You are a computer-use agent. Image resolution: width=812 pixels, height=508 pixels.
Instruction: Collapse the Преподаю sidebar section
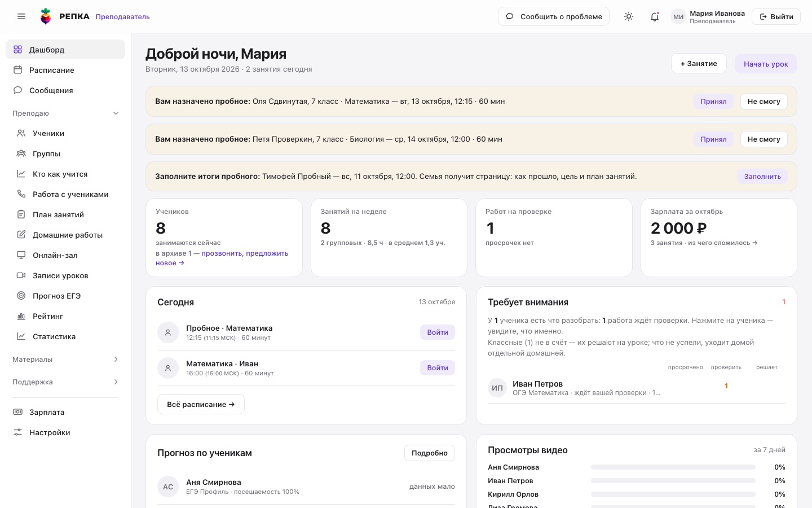point(65,113)
